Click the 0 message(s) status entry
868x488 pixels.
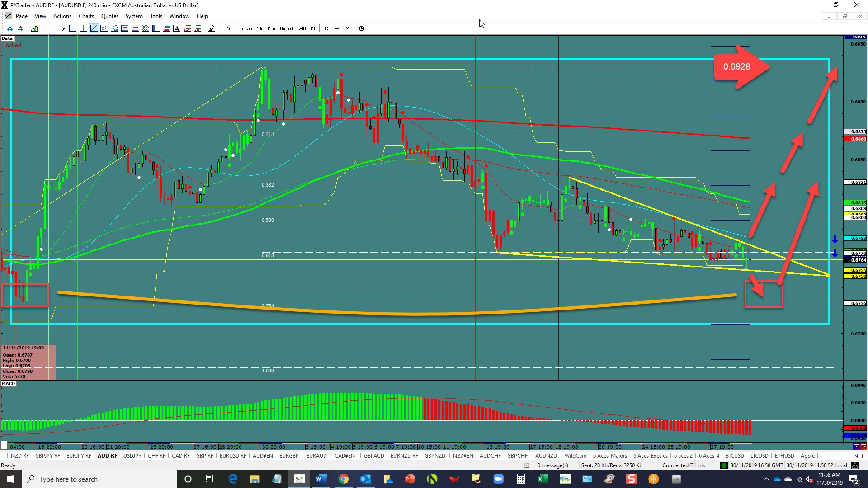coord(552,465)
